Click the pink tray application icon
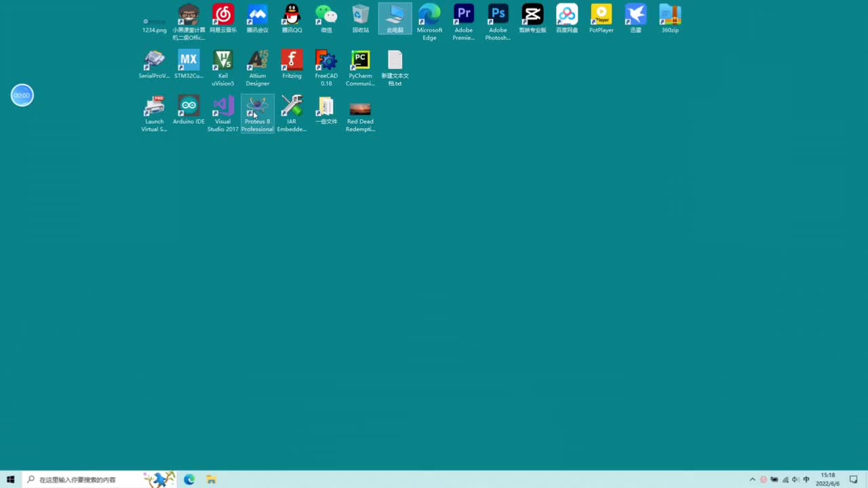The image size is (868, 488). (x=764, y=479)
